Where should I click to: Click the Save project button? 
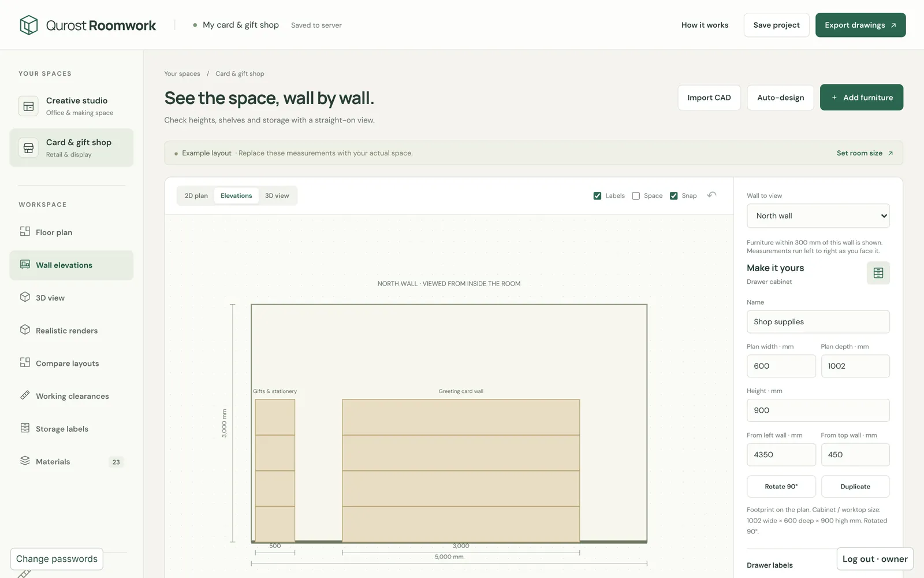point(776,25)
